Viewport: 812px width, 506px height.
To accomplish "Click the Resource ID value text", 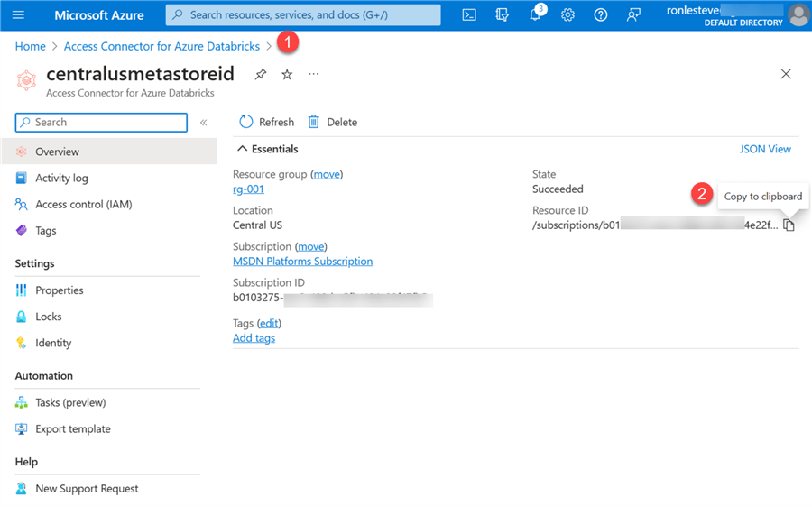I will click(655, 225).
